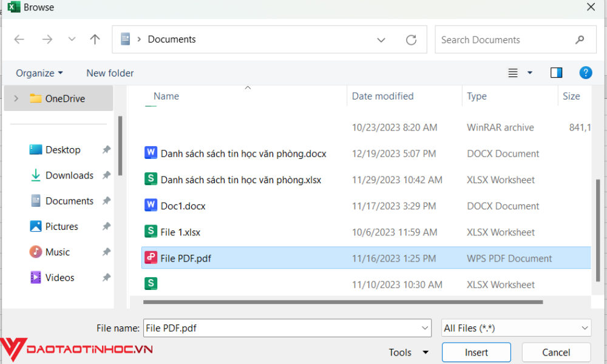Click the search magnifier in Search Documents

(x=581, y=39)
